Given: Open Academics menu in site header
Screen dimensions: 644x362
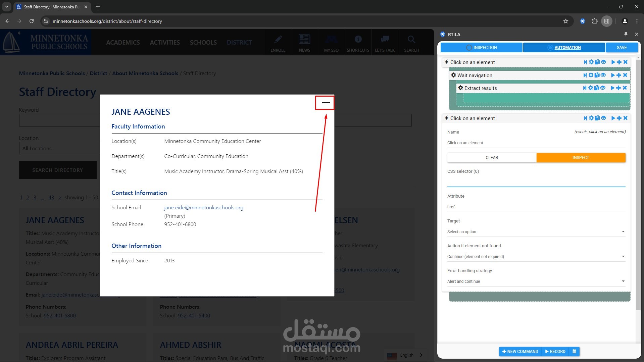Looking at the screenshot, I should click(123, 43).
